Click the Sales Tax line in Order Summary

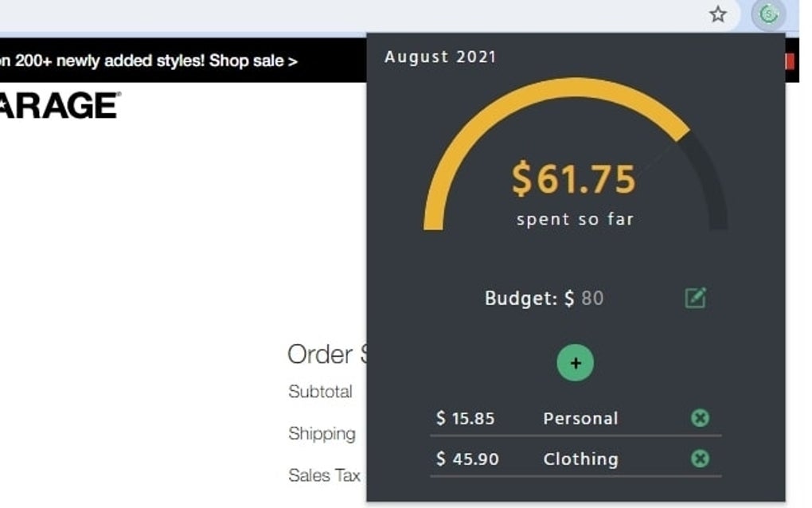[x=323, y=475]
